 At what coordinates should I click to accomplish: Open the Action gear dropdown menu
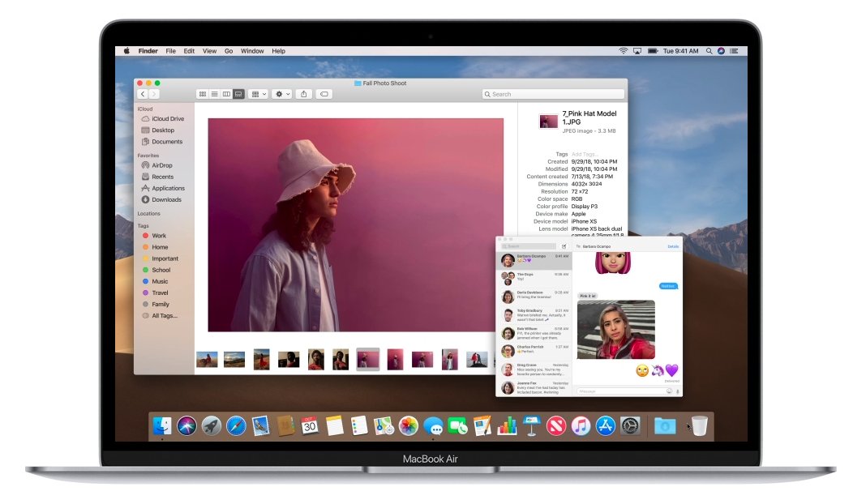[282, 94]
